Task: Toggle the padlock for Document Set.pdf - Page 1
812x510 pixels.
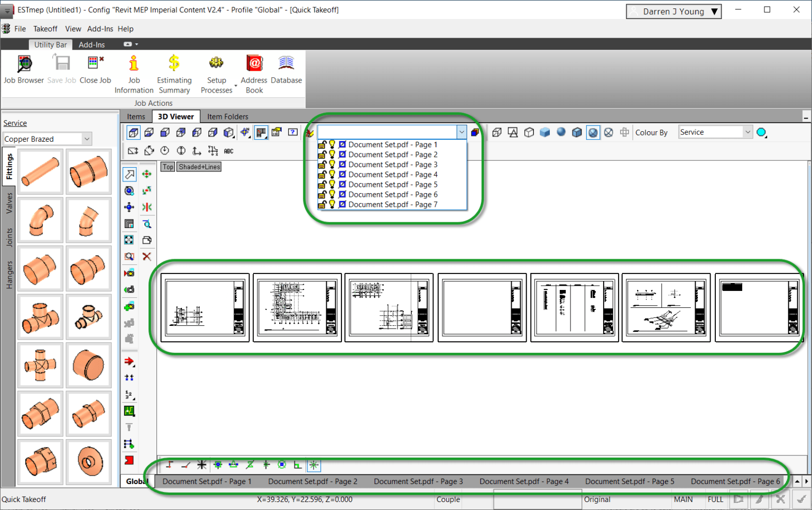Action: [x=322, y=144]
